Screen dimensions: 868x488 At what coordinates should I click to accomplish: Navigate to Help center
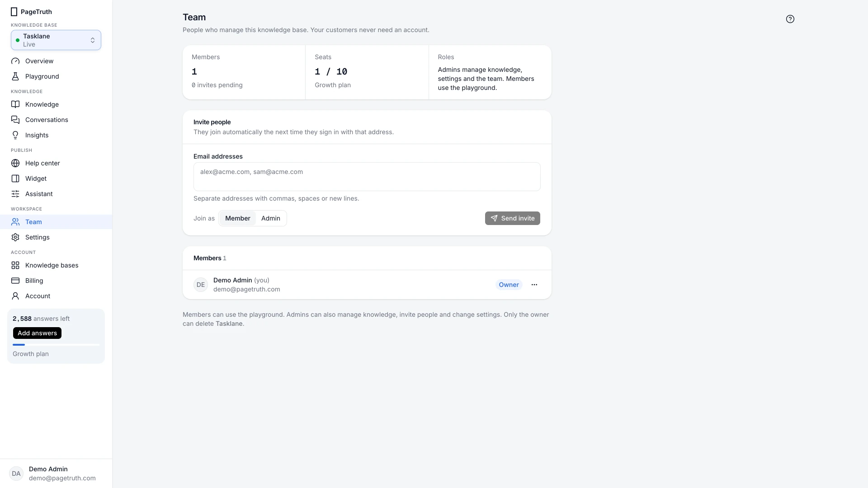click(x=56, y=163)
